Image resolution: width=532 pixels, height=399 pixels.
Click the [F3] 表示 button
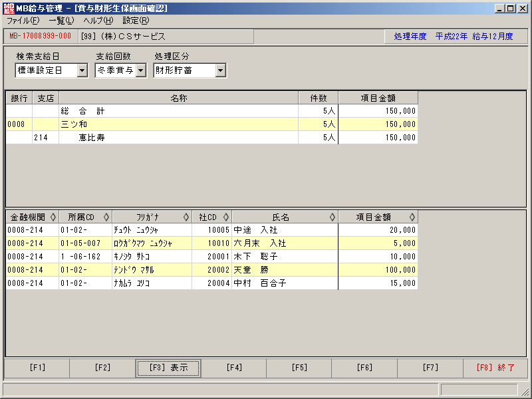[x=168, y=368]
